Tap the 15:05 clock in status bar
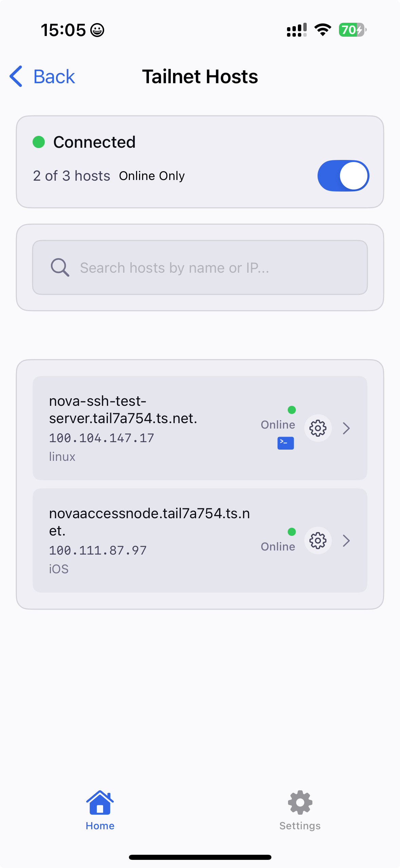The height and width of the screenshot is (868, 400). point(63,30)
